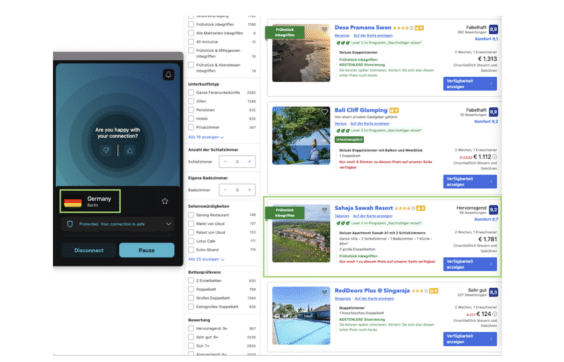564x362 pixels.
Task: Tick the Lotus Cafe checkbox
Action: click(191, 241)
